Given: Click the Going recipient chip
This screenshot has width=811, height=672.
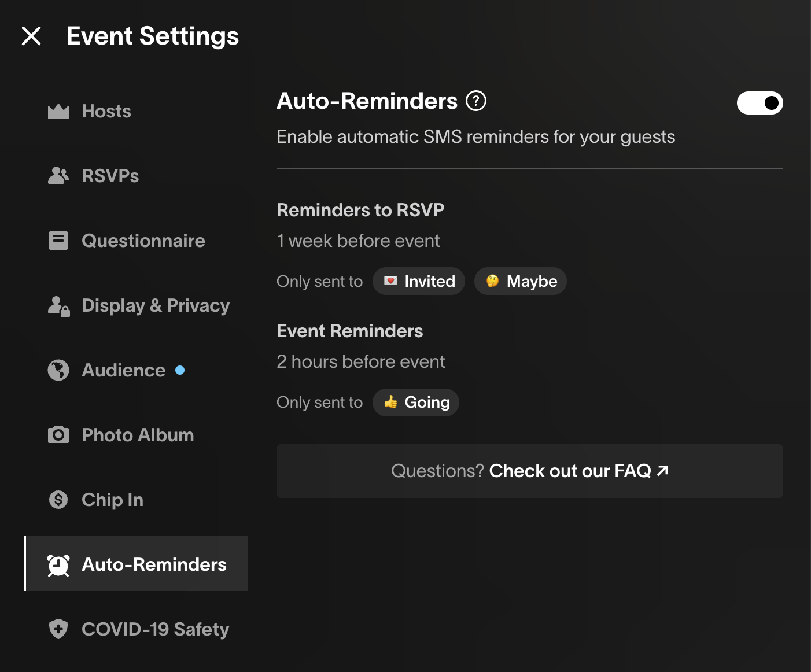Looking at the screenshot, I should point(416,403).
